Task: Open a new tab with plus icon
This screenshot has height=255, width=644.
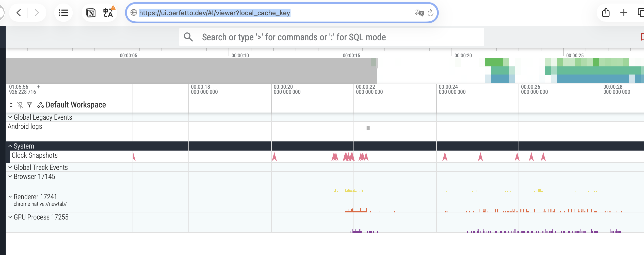Action: point(624,13)
